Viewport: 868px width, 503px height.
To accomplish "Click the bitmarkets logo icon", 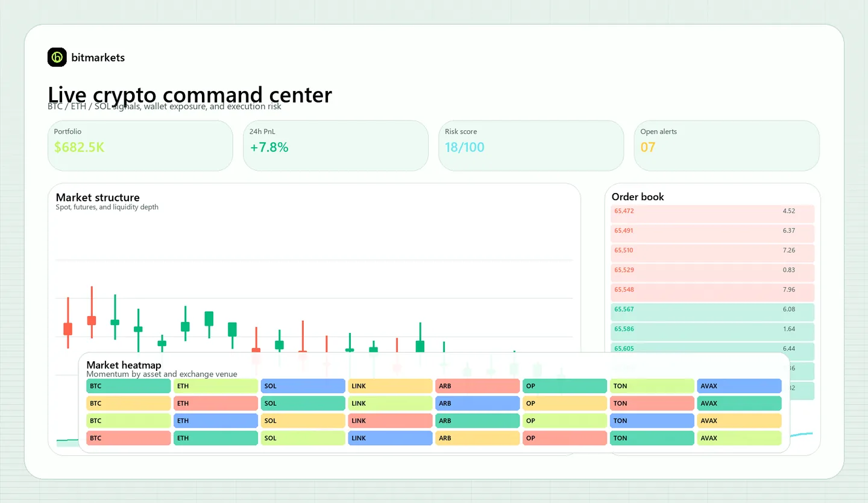I will [57, 57].
